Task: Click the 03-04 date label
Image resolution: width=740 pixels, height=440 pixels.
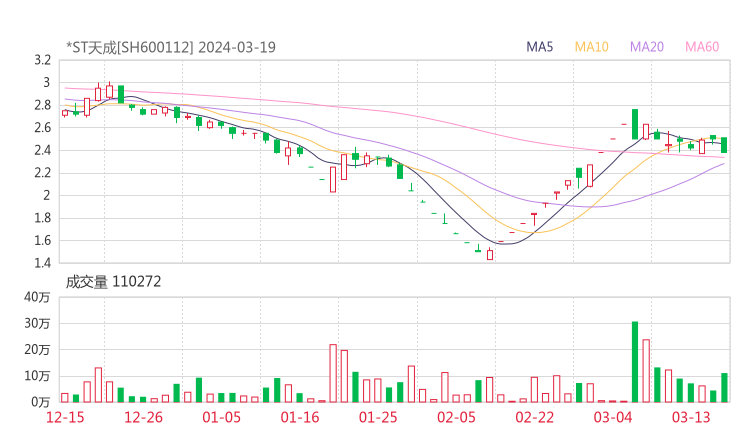Action: [x=613, y=417]
